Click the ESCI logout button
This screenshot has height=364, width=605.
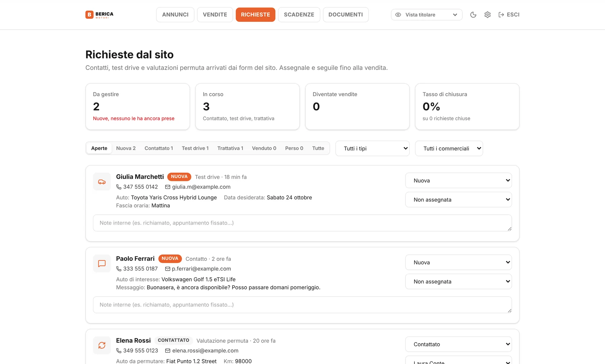click(509, 14)
